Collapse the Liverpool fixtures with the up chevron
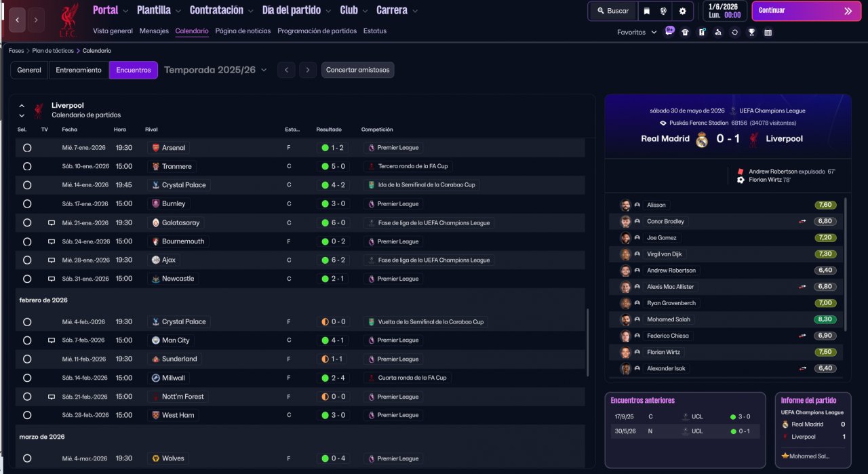Image resolution: width=868 pixels, height=474 pixels. click(22, 106)
